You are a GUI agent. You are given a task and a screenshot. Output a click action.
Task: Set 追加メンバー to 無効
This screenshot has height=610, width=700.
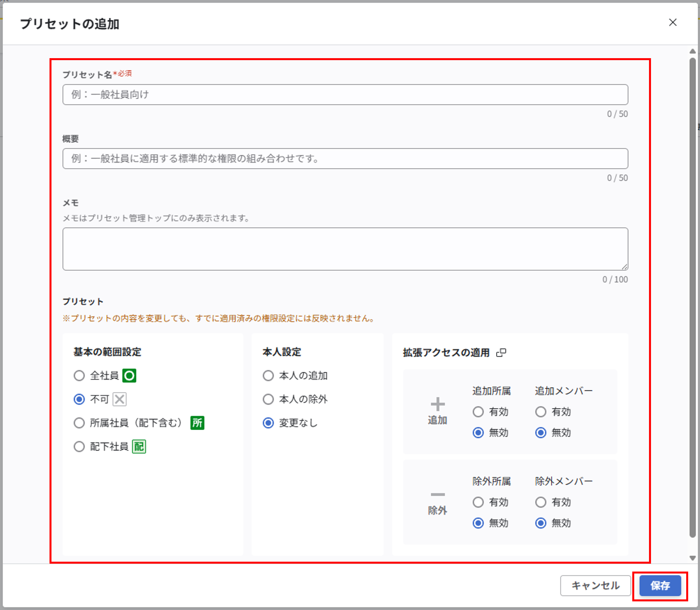(x=541, y=433)
